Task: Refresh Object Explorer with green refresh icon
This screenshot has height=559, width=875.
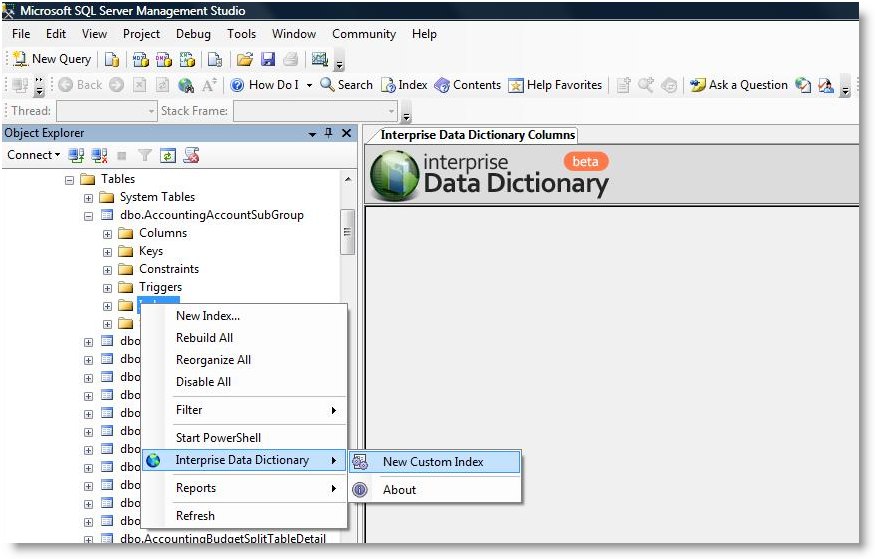Action: (x=168, y=155)
